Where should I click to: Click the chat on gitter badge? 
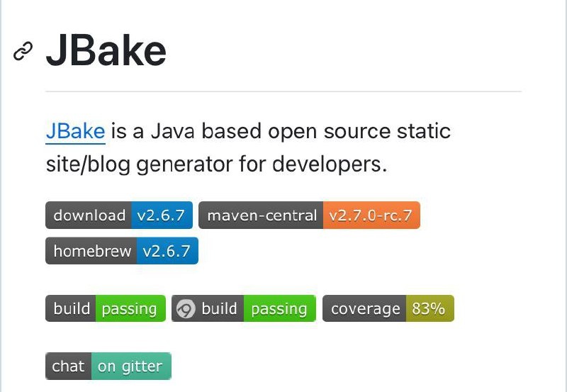click(108, 366)
